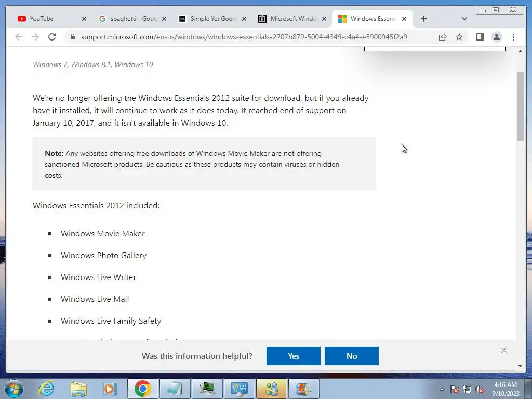Reload the current page
This screenshot has height=399, width=532.
[52, 37]
